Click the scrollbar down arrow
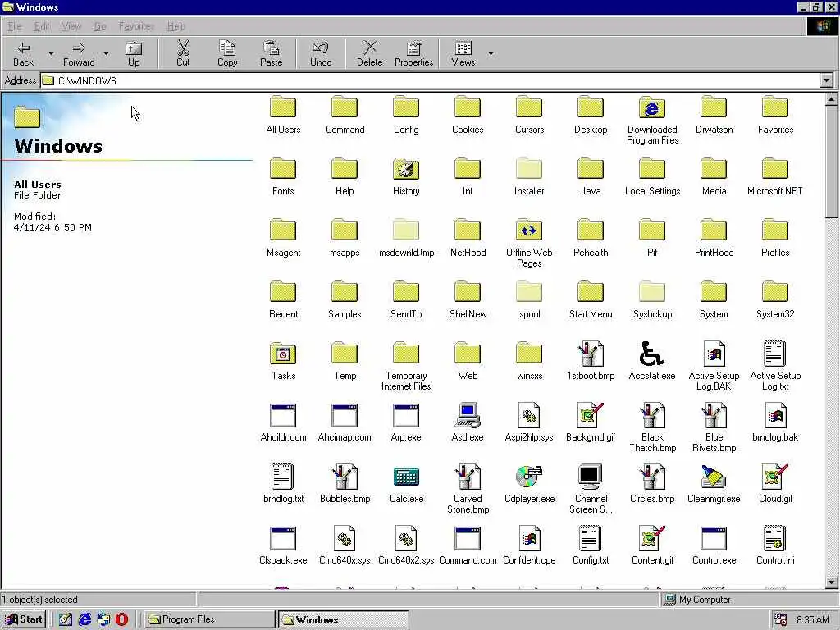This screenshot has height=630, width=840. pos(832,582)
